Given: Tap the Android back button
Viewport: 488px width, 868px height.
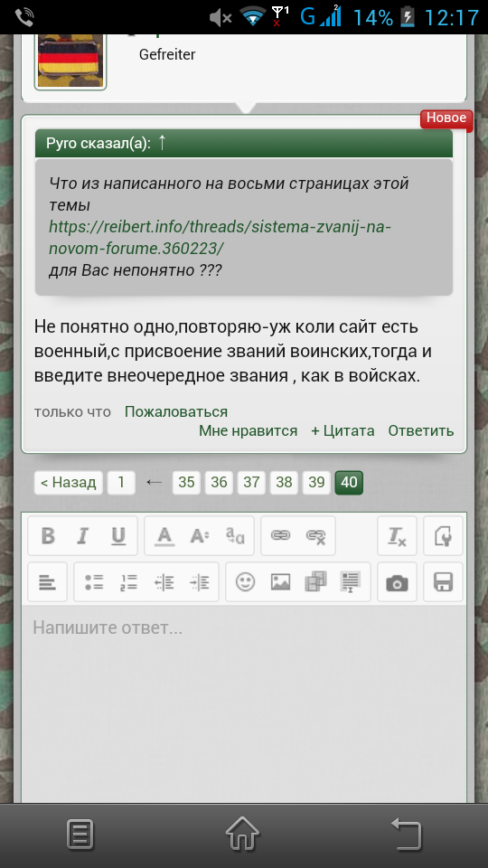Looking at the screenshot, I should [x=407, y=834].
